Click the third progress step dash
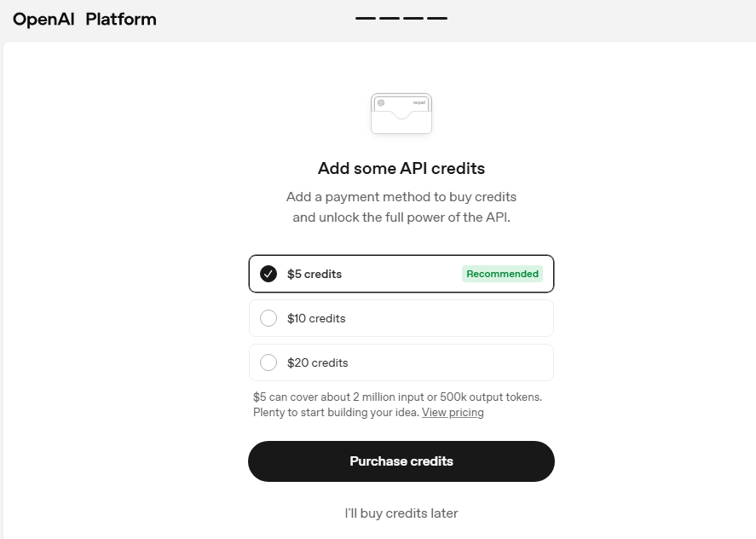Screen dimensions: 756x539 413,18
